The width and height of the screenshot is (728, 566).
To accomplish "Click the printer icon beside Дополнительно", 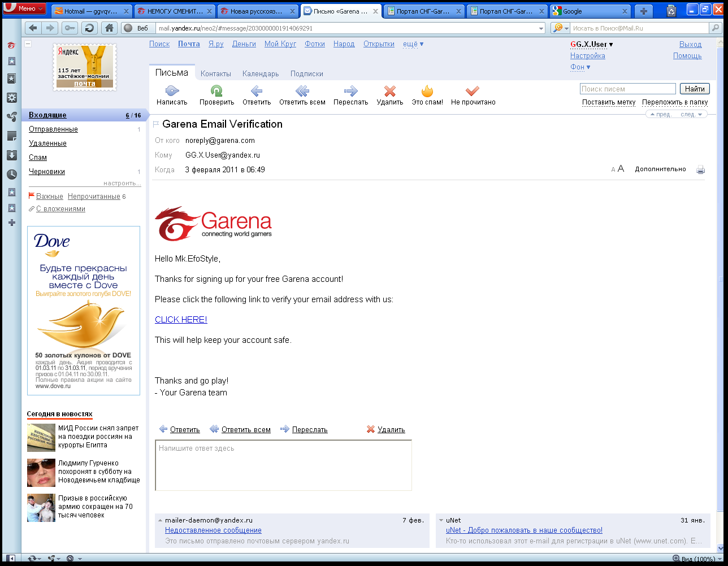I will (x=701, y=169).
